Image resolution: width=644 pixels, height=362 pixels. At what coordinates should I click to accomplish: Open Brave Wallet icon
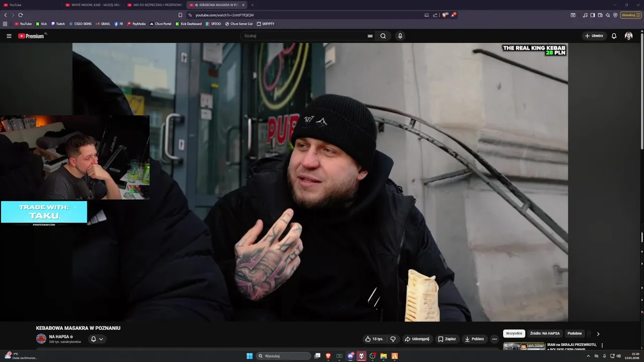tap(600, 15)
